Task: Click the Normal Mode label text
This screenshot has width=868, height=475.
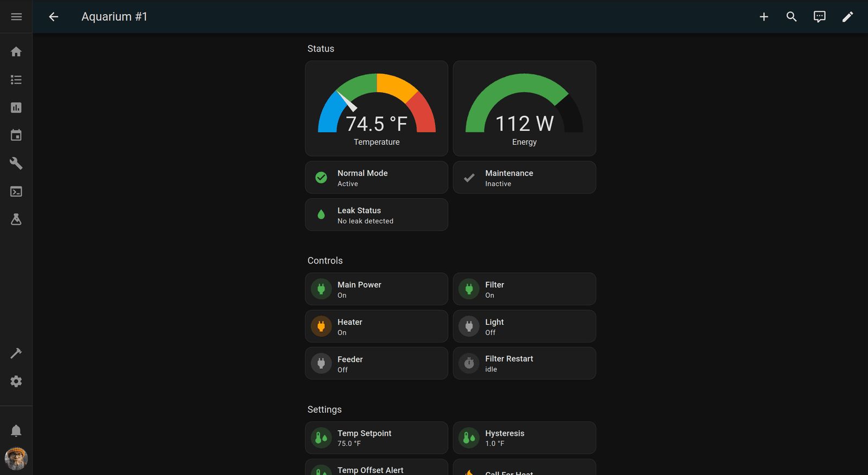Action: (x=362, y=173)
